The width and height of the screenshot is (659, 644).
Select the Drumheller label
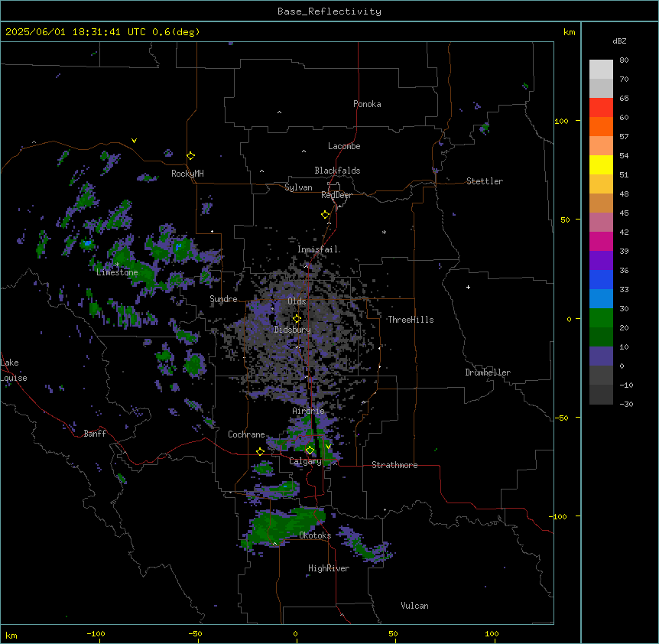pyautogui.click(x=488, y=372)
